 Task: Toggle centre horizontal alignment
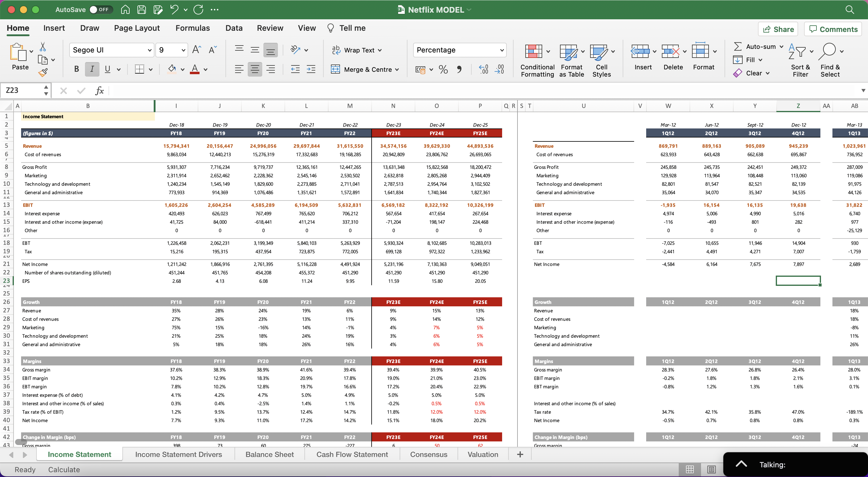pos(255,69)
